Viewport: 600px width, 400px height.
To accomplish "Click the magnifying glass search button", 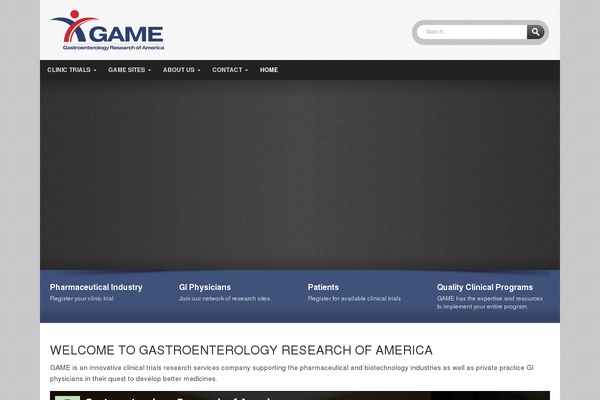I will [535, 32].
